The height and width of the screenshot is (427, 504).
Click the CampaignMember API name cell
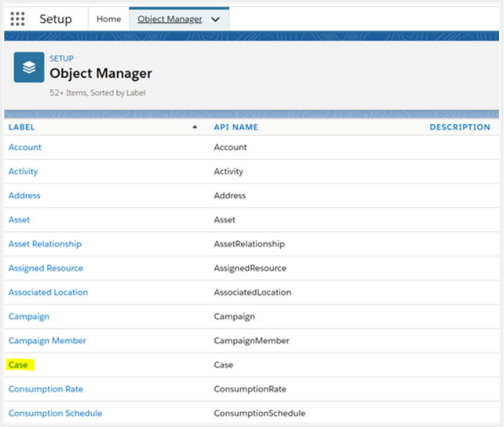[x=252, y=341]
